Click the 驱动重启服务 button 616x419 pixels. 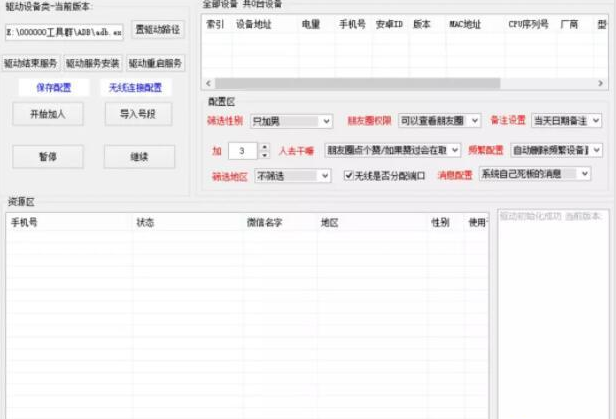click(155, 63)
